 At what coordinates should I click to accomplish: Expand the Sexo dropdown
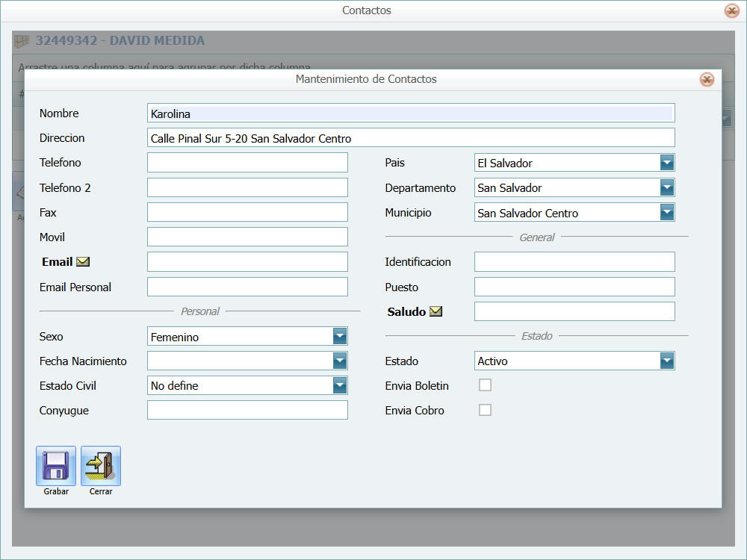tap(340, 337)
